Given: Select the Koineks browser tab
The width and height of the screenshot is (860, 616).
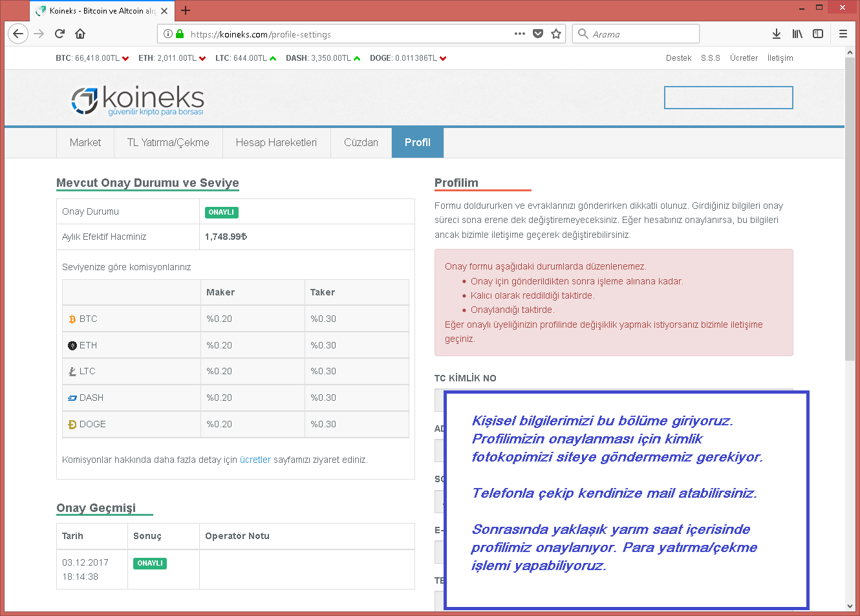Looking at the screenshot, I should [x=102, y=11].
